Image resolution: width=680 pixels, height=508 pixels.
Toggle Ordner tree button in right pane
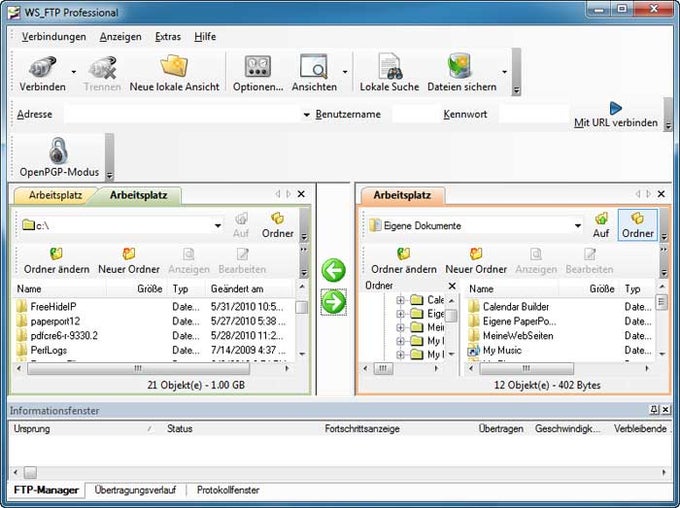point(638,225)
